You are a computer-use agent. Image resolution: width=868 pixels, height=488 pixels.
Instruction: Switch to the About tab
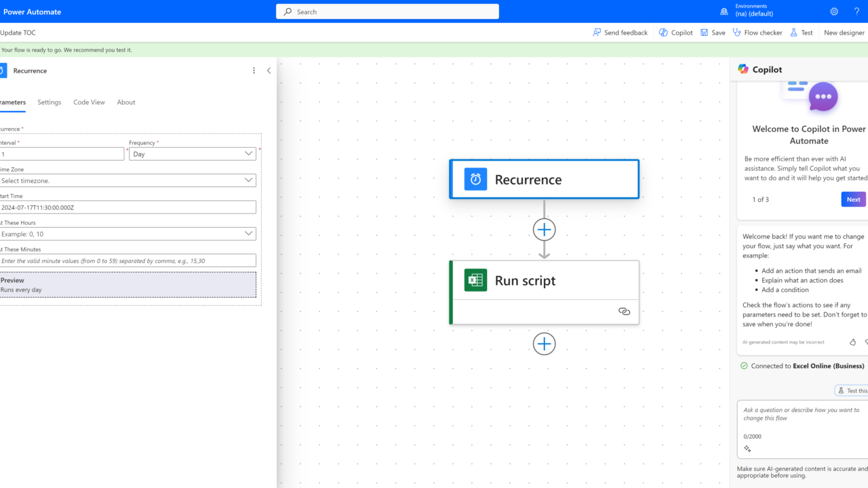coord(126,102)
